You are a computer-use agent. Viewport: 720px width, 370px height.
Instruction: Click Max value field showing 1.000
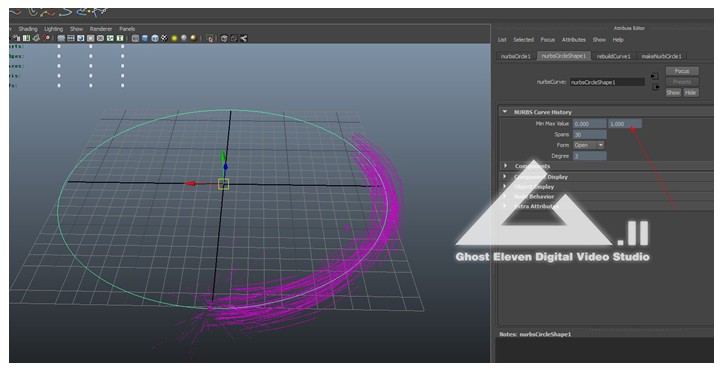pyautogui.click(x=625, y=124)
